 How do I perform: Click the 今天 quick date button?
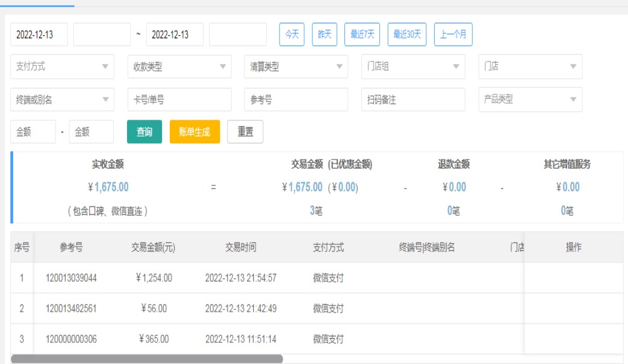292,34
